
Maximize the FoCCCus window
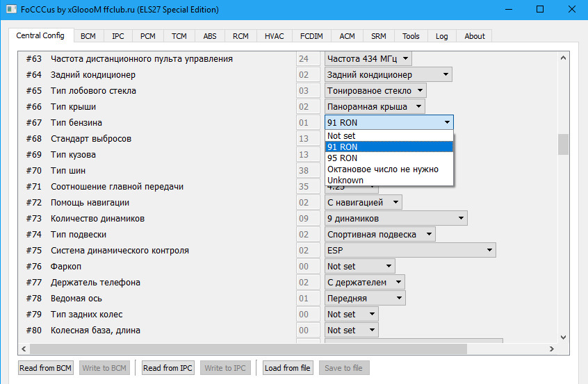tap(540, 9)
